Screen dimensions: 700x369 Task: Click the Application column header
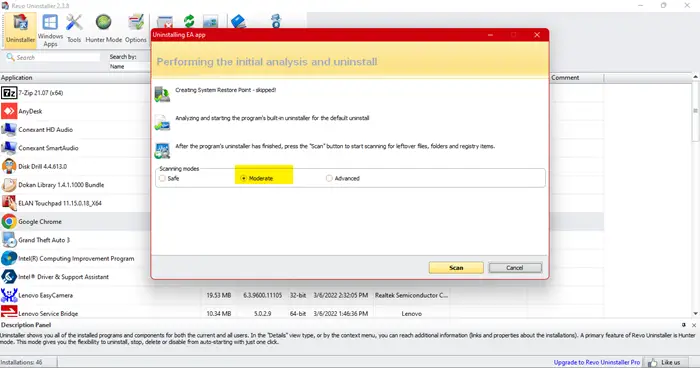pyautogui.click(x=75, y=78)
